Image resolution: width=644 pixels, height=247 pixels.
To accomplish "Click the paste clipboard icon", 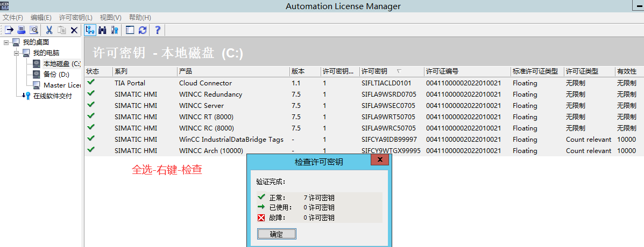I will [x=62, y=30].
